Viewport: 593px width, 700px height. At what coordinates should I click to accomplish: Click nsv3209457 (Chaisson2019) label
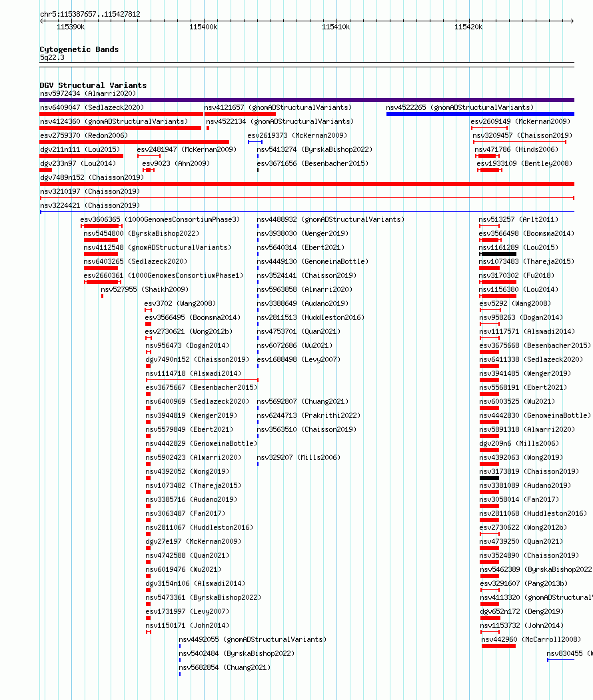[x=522, y=136]
